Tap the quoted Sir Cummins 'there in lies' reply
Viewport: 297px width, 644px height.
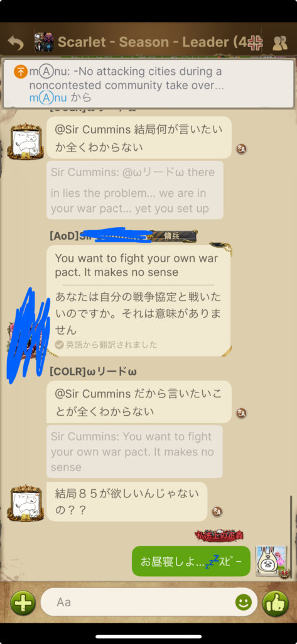coord(135,190)
